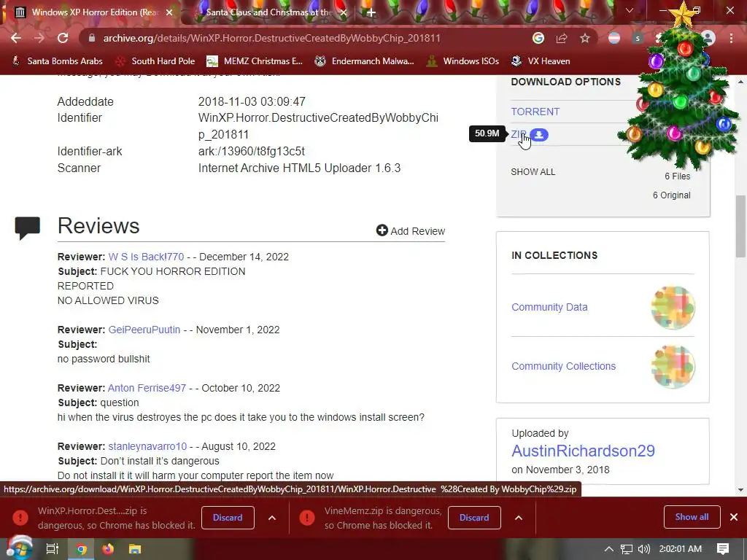Viewport: 747px width, 560px height.
Task: Show hidden system tray icons
Action: click(x=608, y=549)
